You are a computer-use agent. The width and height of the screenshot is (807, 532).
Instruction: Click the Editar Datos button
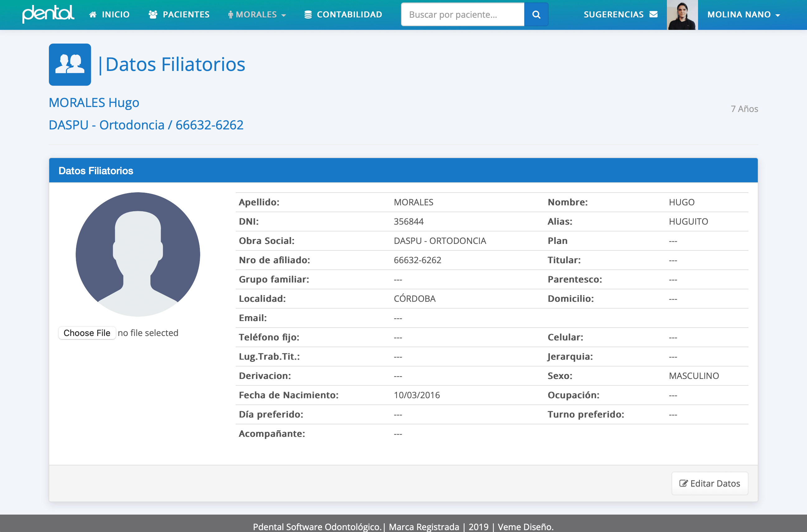tap(710, 483)
